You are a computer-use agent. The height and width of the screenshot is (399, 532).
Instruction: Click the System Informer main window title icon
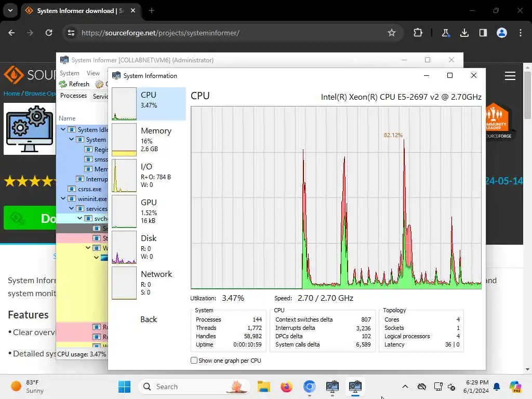click(64, 60)
